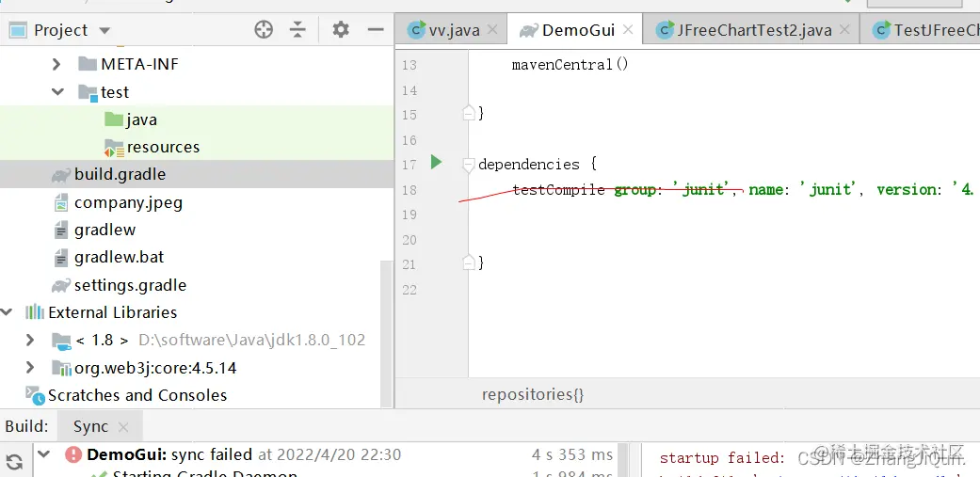Select gradlew.bat file
Image resolution: width=980 pixels, height=477 pixels.
click(x=120, y=257)
